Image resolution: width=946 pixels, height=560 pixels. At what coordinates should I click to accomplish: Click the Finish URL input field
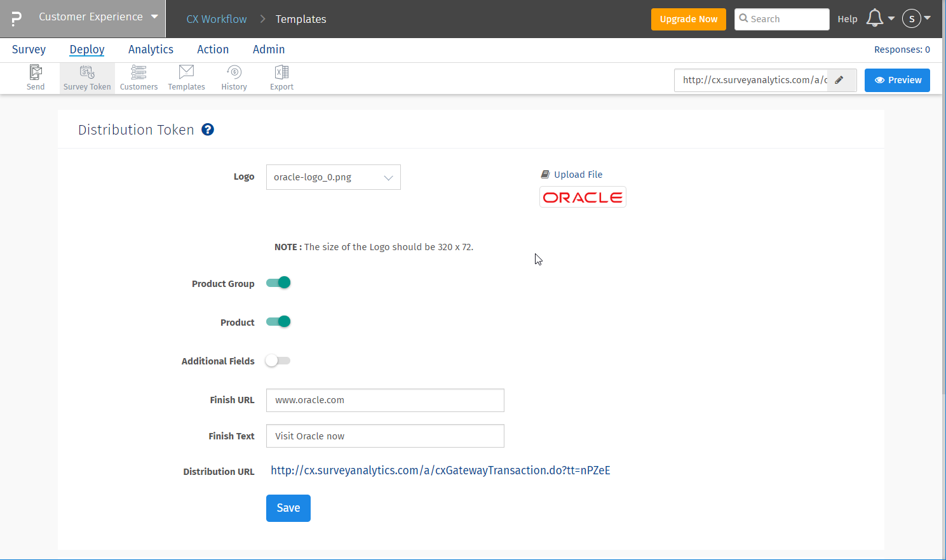385,400
